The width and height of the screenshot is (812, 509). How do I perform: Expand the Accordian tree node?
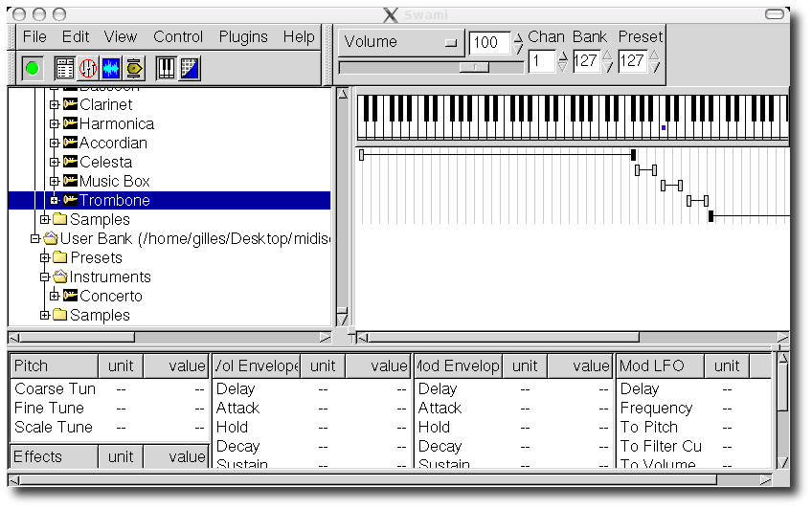coord(54,143)
